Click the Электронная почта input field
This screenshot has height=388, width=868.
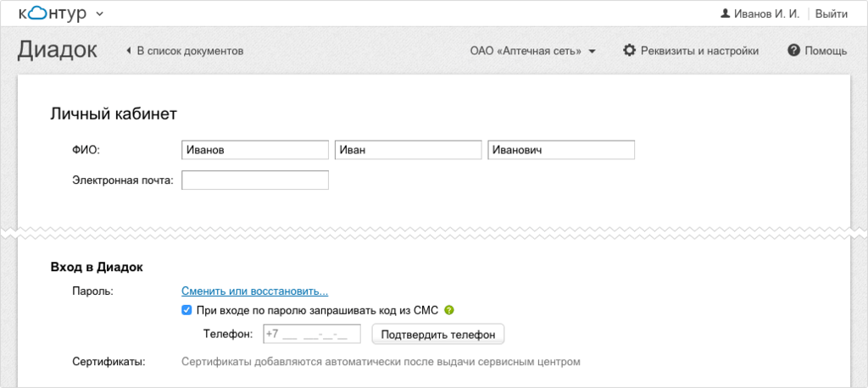click(255, 180)
